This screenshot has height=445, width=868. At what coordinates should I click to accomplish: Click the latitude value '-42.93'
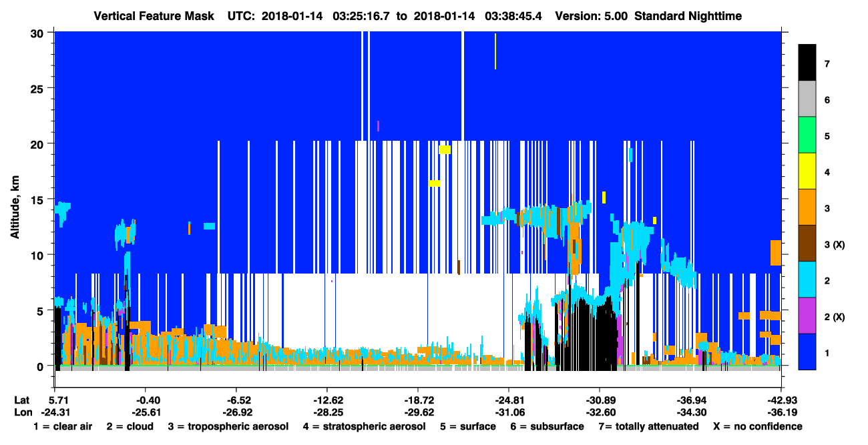click(x=781, y=400)
